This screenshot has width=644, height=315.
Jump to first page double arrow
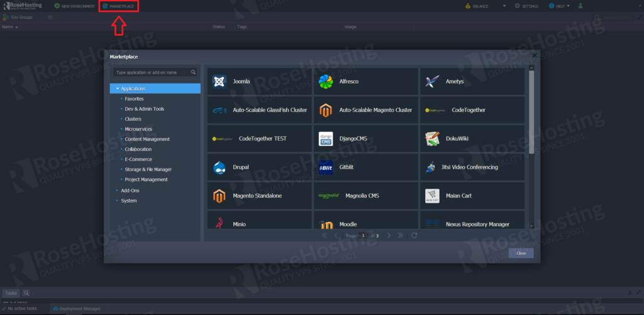325,235
